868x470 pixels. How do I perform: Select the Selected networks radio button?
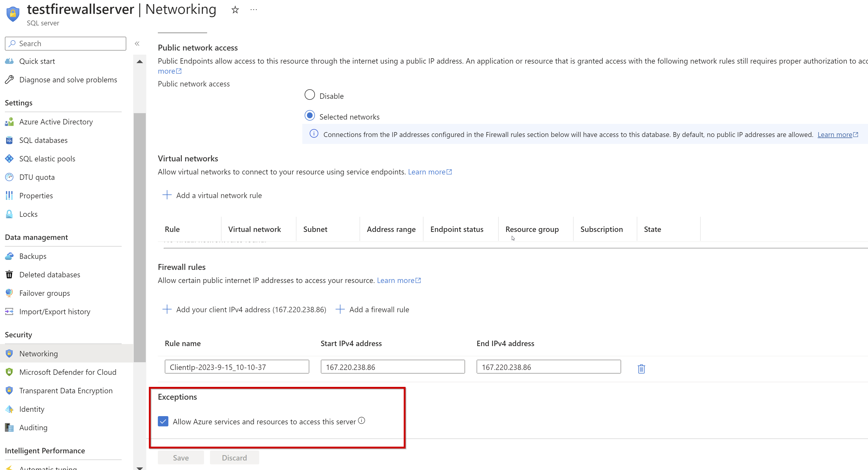point(310,115)
